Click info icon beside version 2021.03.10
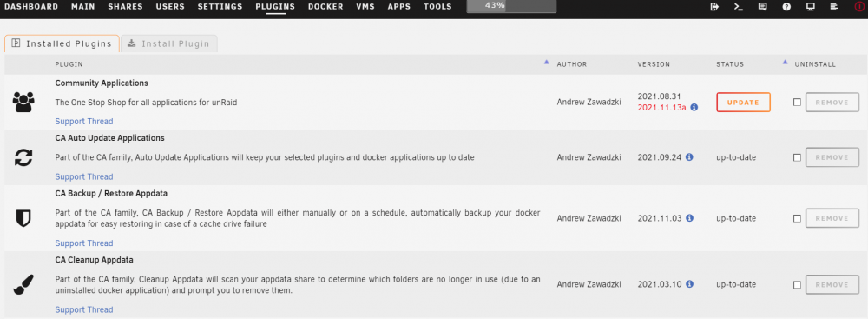The width and height of the screenshot is (868, 319). 689,284
